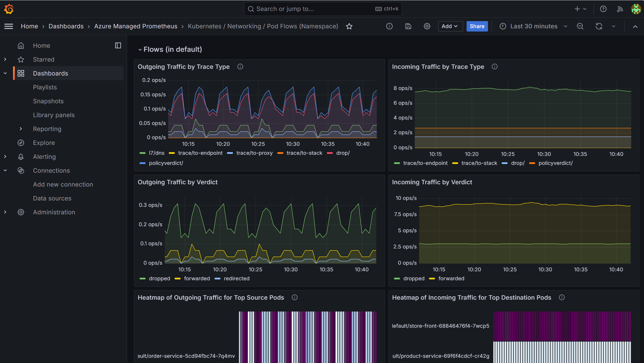Open the hamburger menu toggle
The width and height of the screenshot is (644, 363).
pos(9,26)
